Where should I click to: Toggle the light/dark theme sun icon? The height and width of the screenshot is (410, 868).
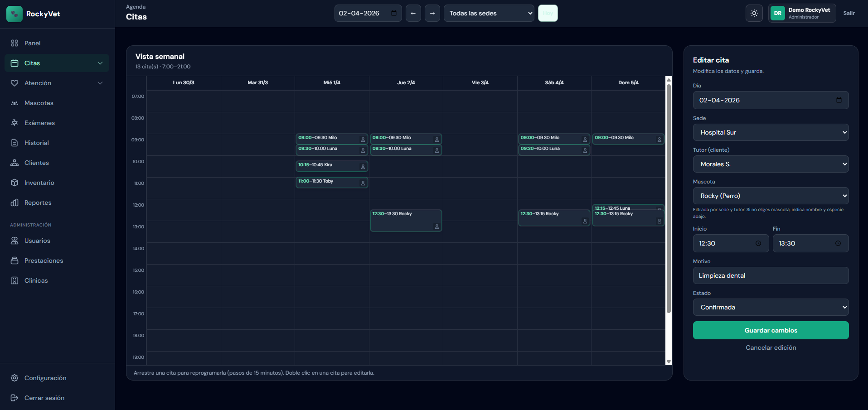[754, 13]
